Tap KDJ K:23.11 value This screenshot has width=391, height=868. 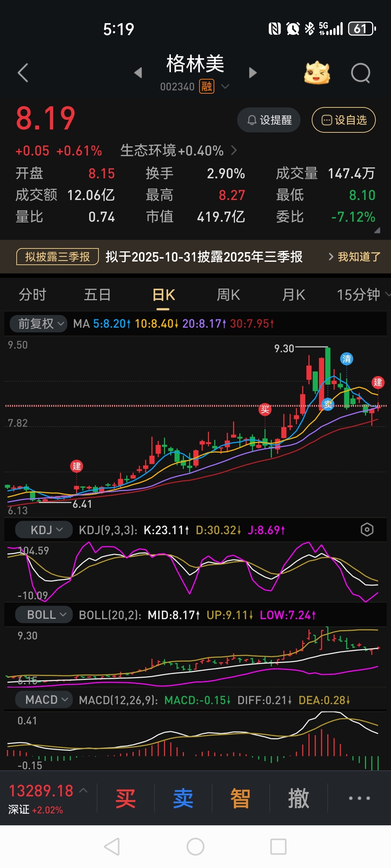tap(166, 530)
